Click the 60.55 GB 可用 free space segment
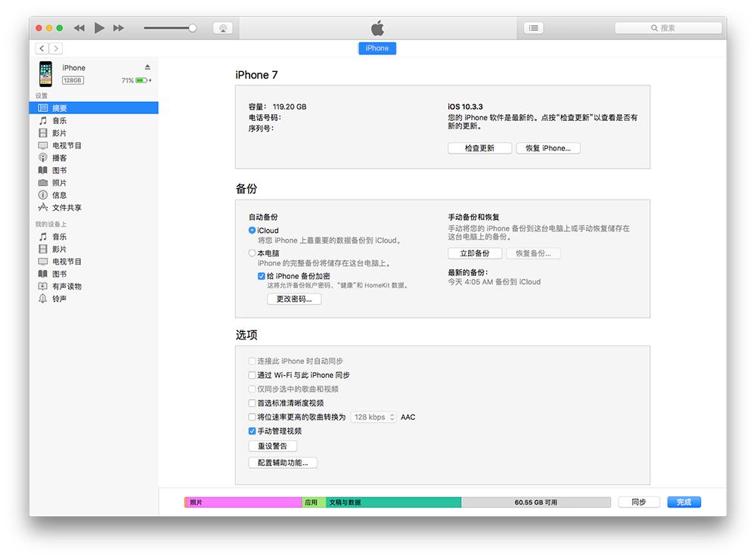Image resolution: width=756 pixels, height=558 pixels. pyautogui.click(x=536, y=502)
